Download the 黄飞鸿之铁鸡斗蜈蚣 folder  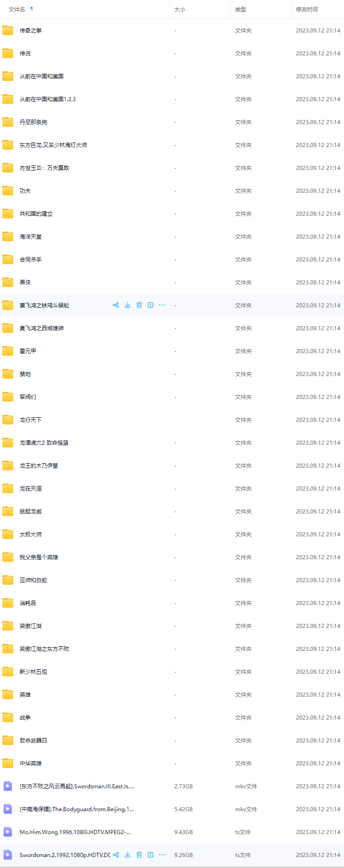[128, 305]
